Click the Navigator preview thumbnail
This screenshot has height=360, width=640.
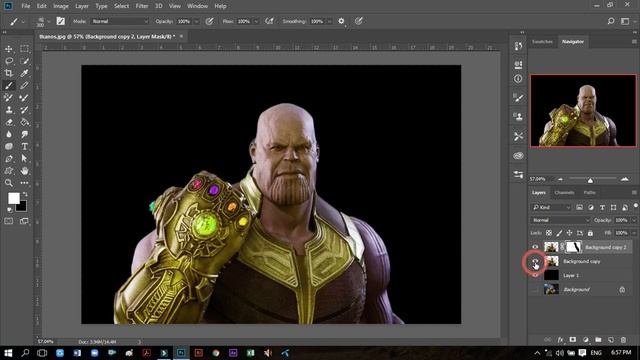pos(583,111)
